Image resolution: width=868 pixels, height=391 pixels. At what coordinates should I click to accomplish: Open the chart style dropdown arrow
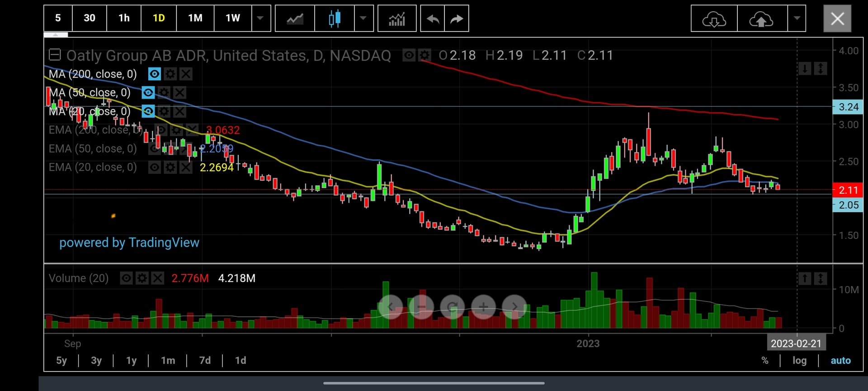tap(363, 19)
